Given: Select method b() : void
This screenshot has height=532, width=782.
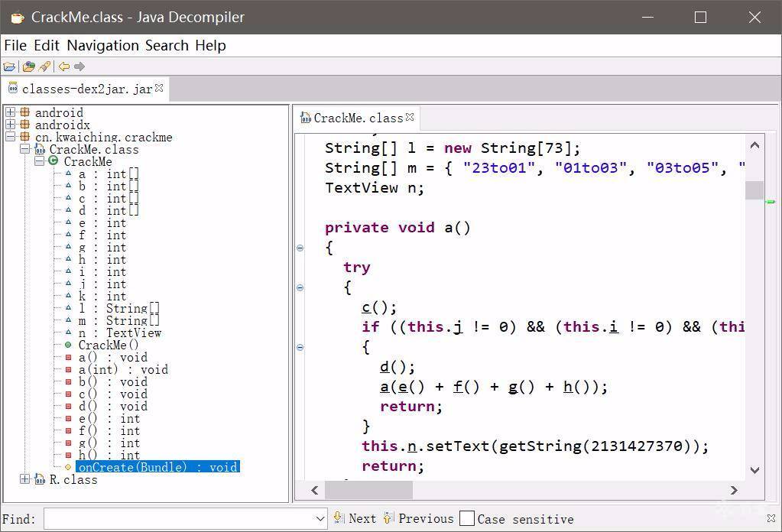Looking at the screenshot, I should pyautogui.click(x=112, y=382).
